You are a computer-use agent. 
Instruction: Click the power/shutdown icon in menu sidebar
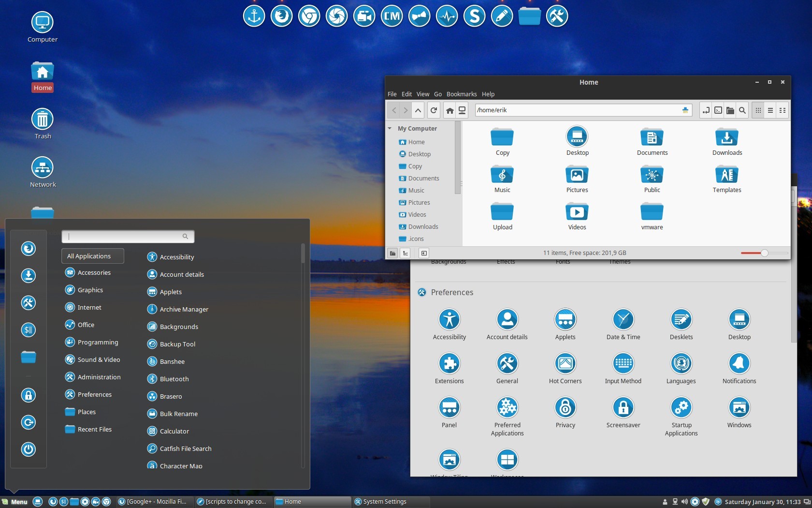(x=29, y=449)
